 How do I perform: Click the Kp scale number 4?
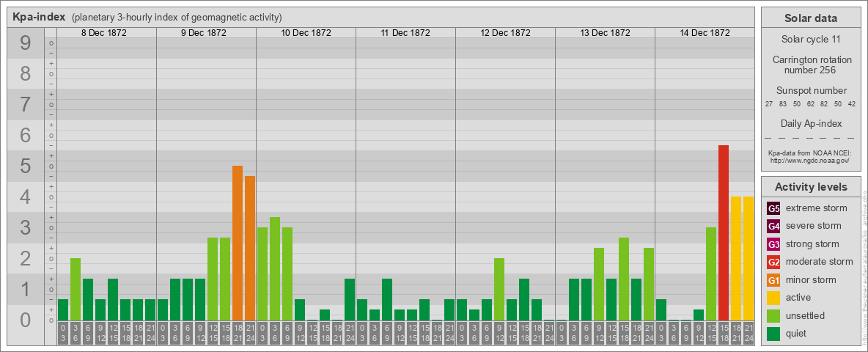[x=26, y=197]
